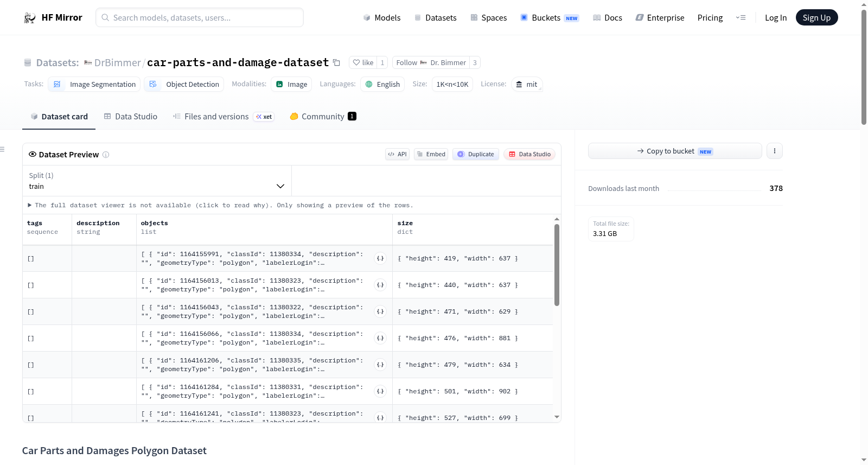Open the mit license tag
The height and width of the screenshot is (465, 868).
527,84
